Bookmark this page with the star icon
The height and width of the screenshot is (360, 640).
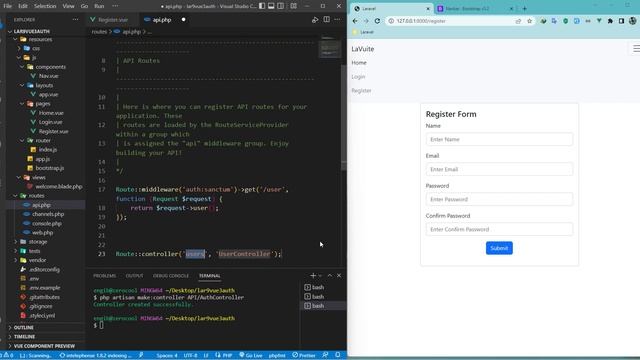click(x=529, y=21)
